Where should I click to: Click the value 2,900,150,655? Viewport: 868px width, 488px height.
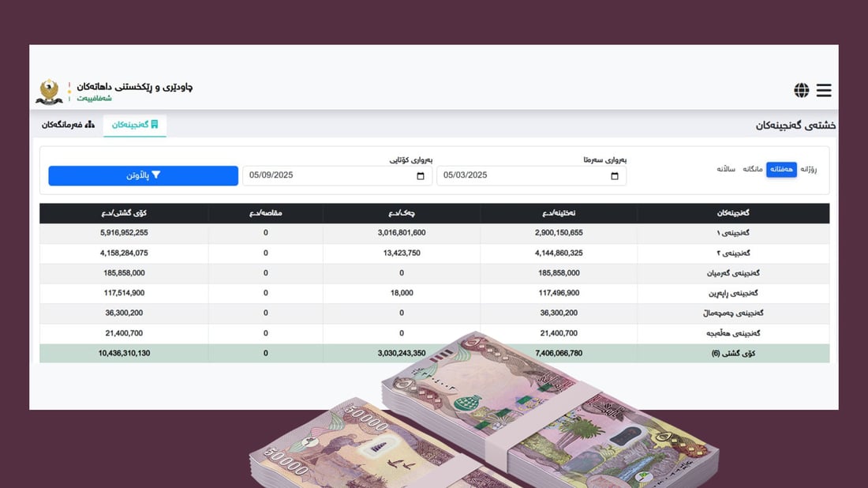click(559, 233)
